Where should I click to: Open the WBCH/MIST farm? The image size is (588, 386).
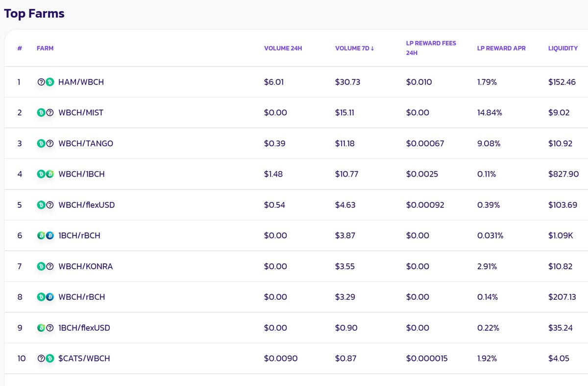[x=81, y=113]
